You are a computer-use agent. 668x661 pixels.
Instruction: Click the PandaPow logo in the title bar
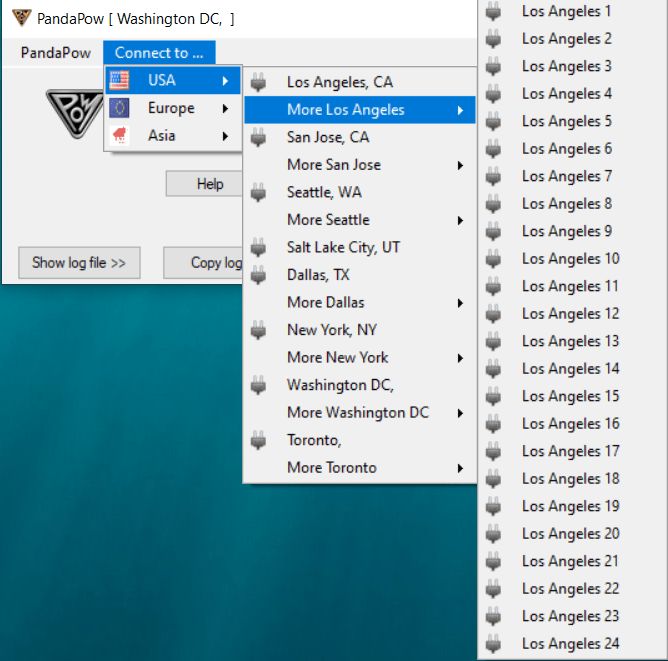(x=21, y=18)
